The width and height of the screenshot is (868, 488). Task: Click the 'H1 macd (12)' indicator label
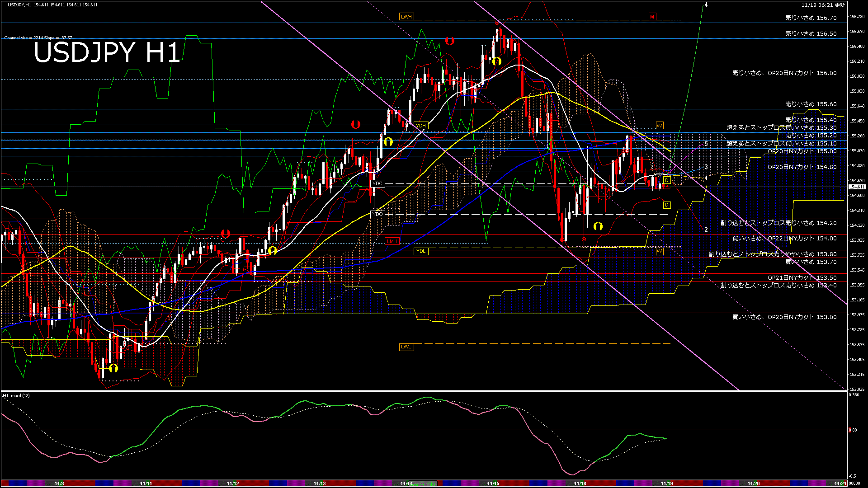pos(16,396)
